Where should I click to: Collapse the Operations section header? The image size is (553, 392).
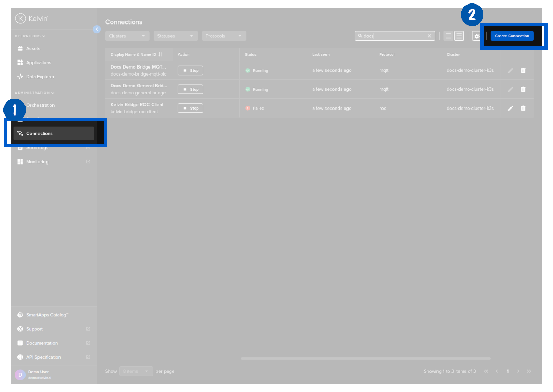click(30, 36)
